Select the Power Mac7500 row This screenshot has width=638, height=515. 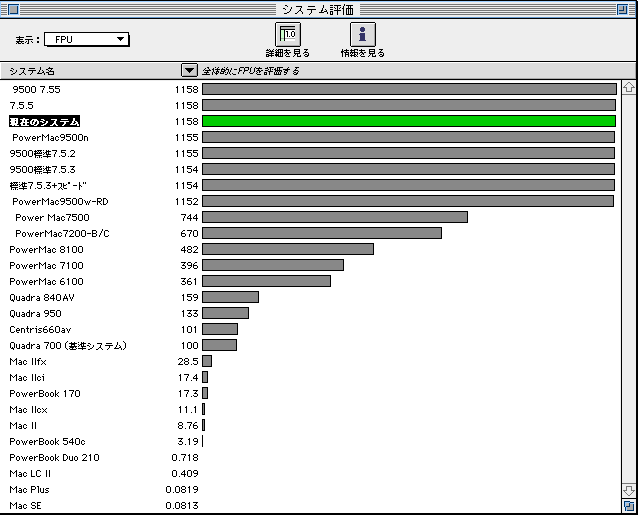point(309,217)
